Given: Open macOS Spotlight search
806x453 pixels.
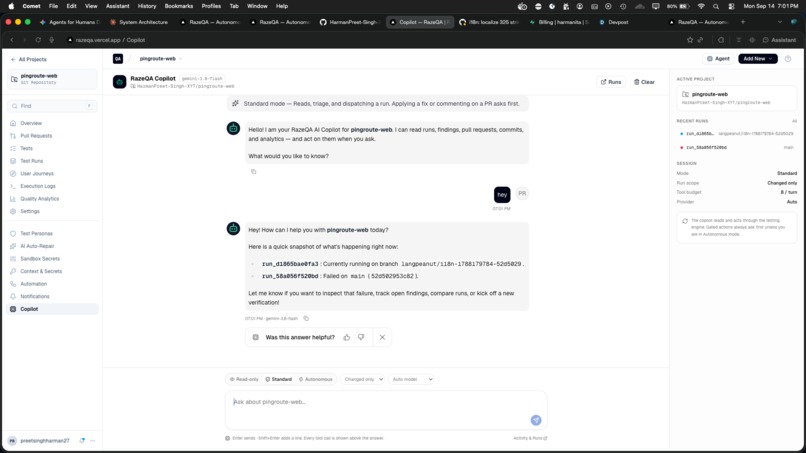Looking at the screenshot, I should click(716, 6).
